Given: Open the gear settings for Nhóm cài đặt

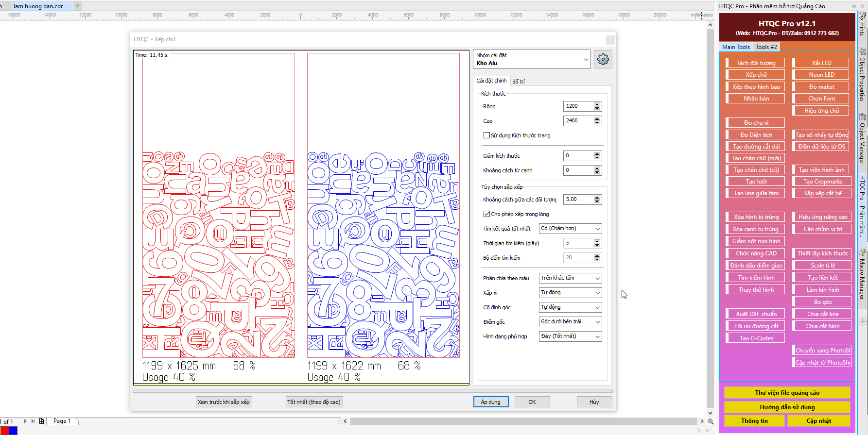Looking at the screenshot, I should (x=603, y=59).
